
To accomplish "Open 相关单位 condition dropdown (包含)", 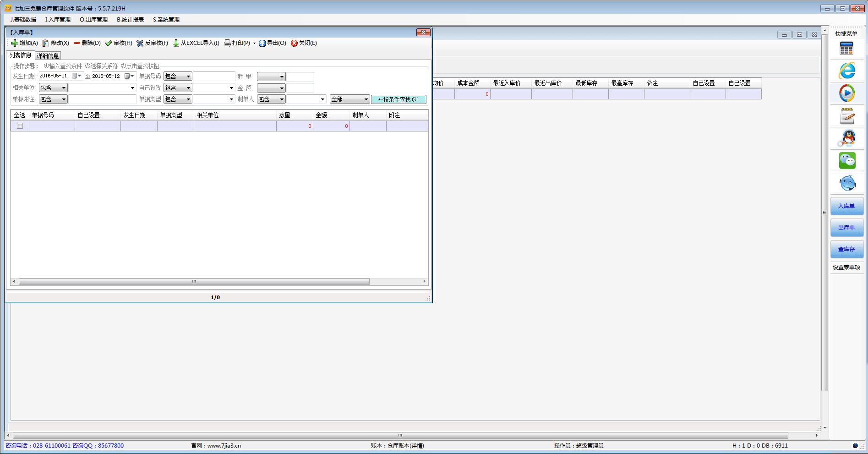I will [53, 88].
